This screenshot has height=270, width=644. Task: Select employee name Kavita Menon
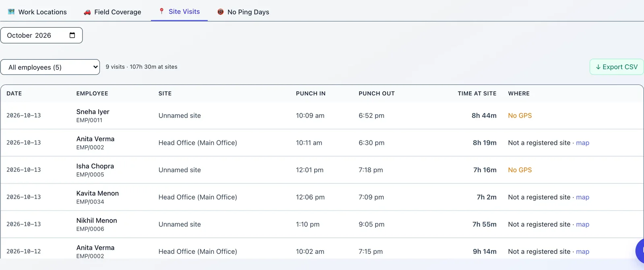click(x=97, y=194)
